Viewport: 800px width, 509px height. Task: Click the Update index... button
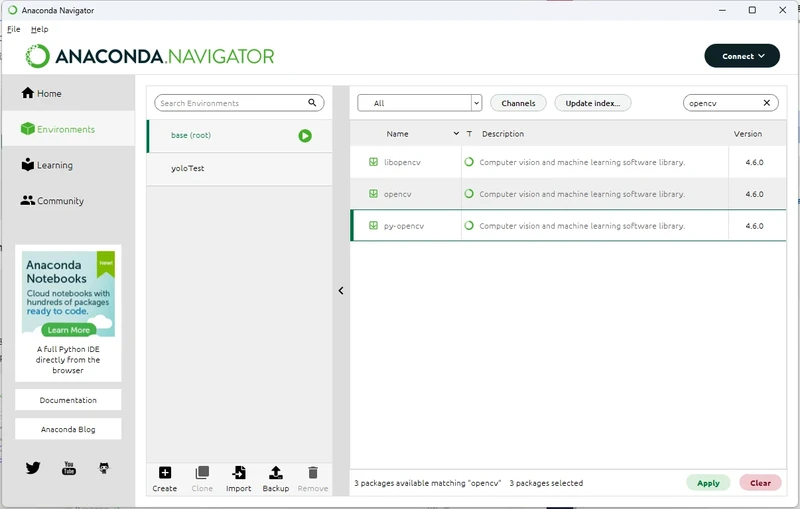click(x=593, y=103)
